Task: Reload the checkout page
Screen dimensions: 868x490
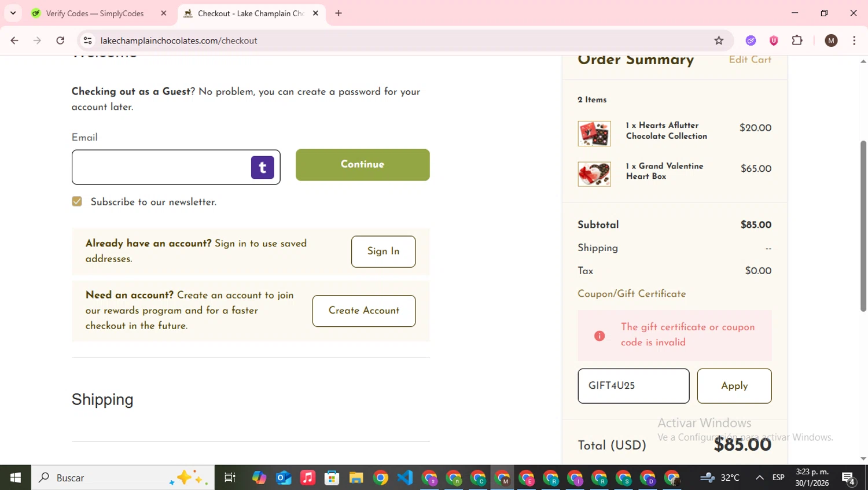Action: coord(60,40)
